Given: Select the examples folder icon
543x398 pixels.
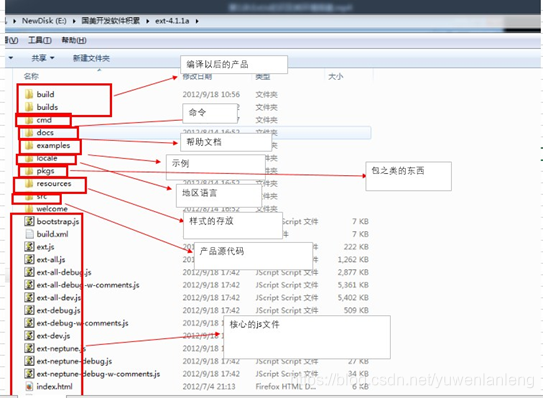Looking at the screenshot, I should (29, 145).
